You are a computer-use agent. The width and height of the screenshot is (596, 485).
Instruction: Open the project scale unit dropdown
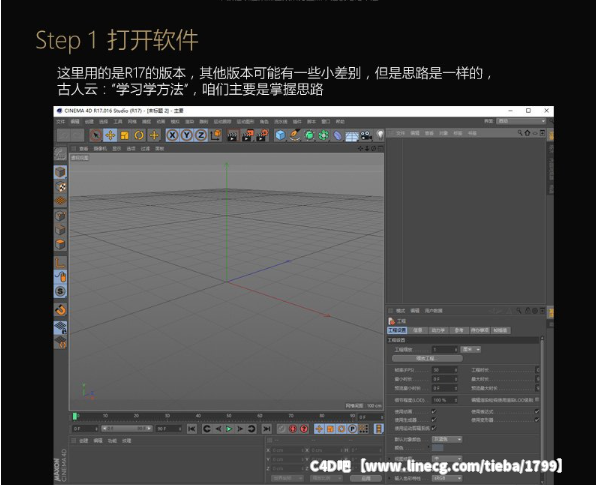pos(471,349)
